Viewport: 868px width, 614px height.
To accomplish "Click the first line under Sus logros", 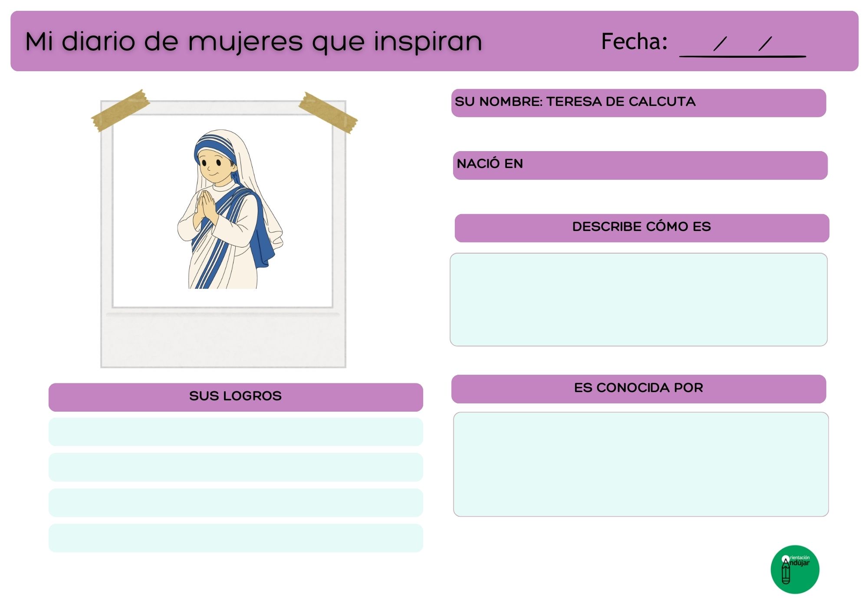I will coord(236,432).
